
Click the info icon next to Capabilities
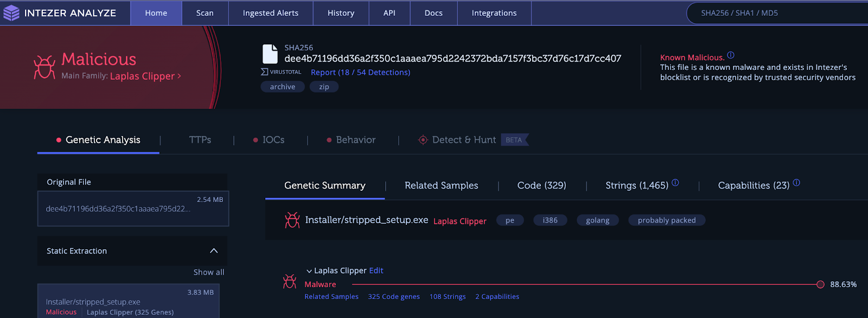point(796,183)
